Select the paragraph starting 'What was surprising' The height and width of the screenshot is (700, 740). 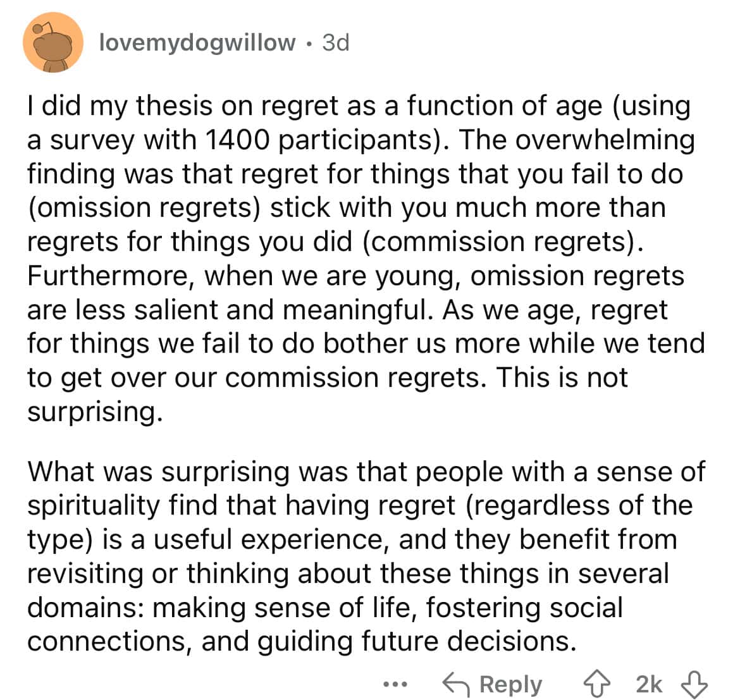pos(366,556)
